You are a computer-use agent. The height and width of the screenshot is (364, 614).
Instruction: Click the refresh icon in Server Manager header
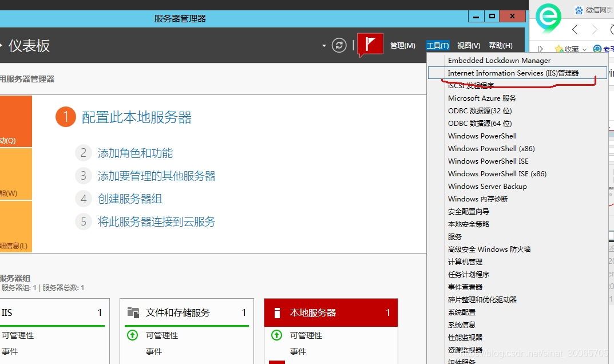tap(339, 45)
